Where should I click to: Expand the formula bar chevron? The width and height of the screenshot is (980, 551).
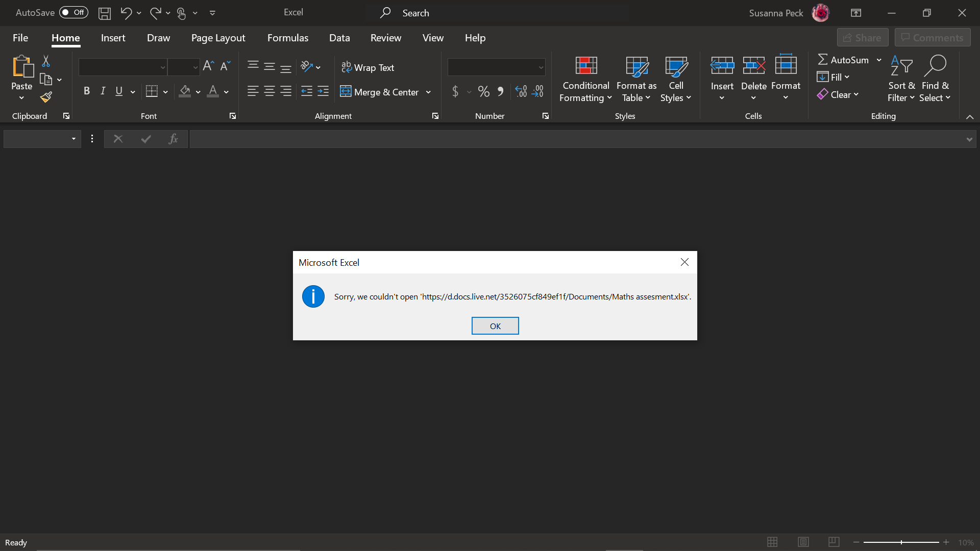point(969,139)
